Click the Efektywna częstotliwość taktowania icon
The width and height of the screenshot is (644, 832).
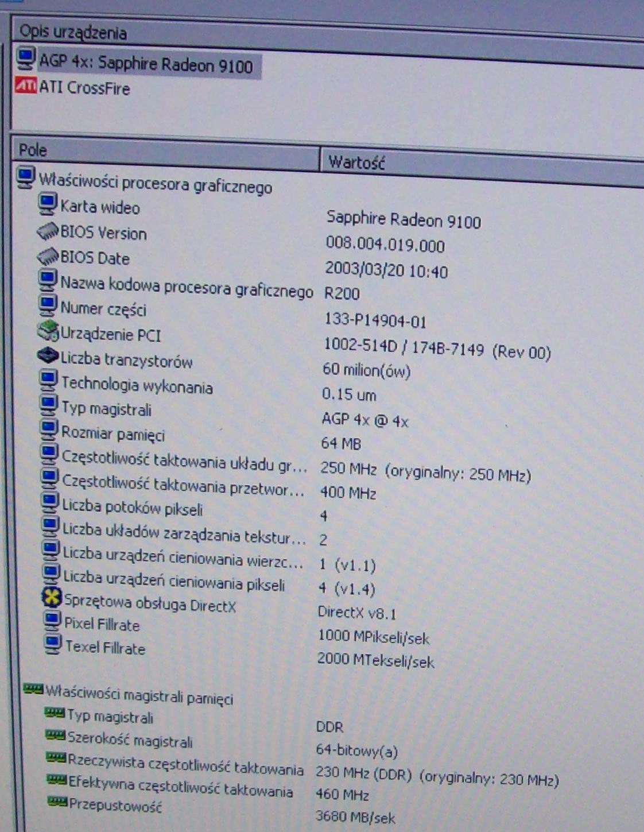tap(57, 780)
